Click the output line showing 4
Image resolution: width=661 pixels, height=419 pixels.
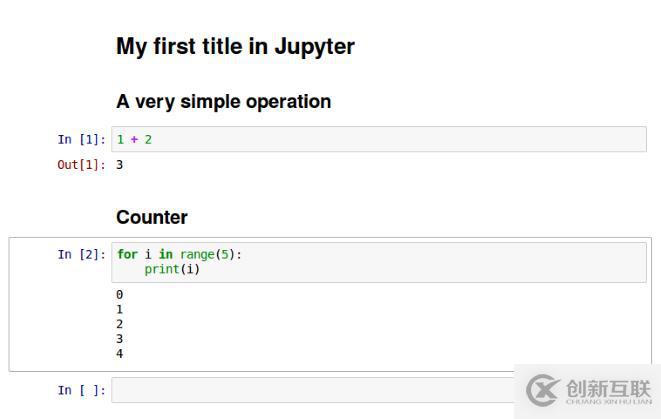pos(120,353)
